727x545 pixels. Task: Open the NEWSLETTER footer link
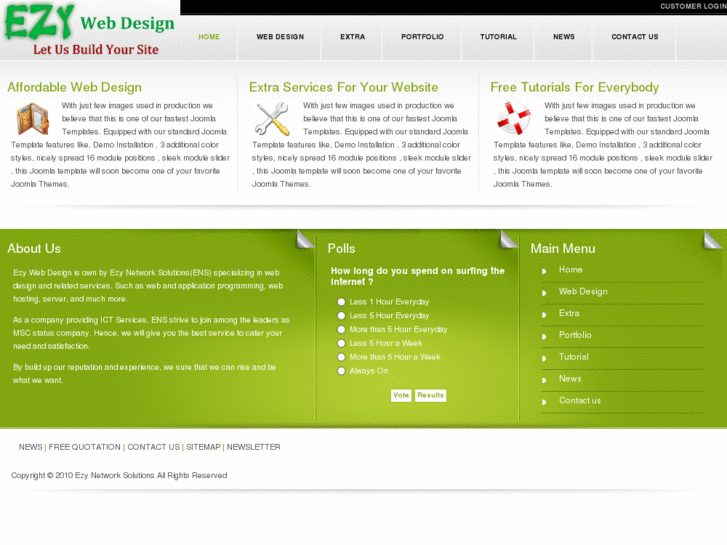(253, 447)
